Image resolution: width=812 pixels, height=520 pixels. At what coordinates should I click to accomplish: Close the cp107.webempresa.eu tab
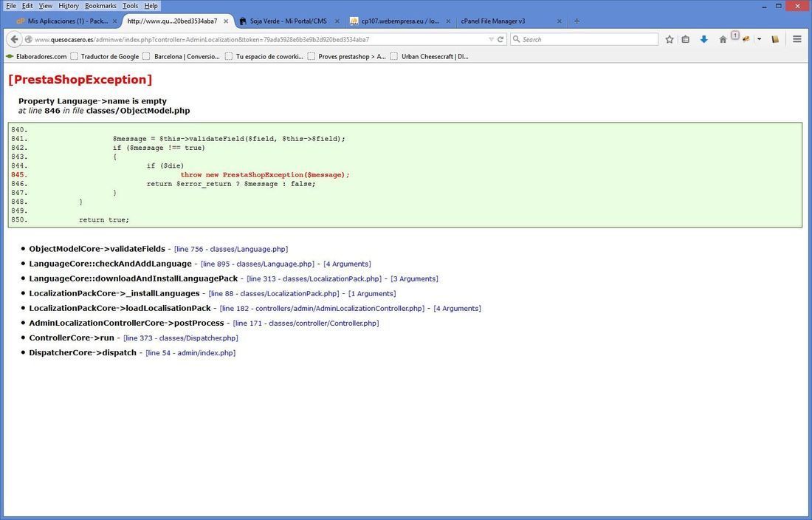coord(449,21)
